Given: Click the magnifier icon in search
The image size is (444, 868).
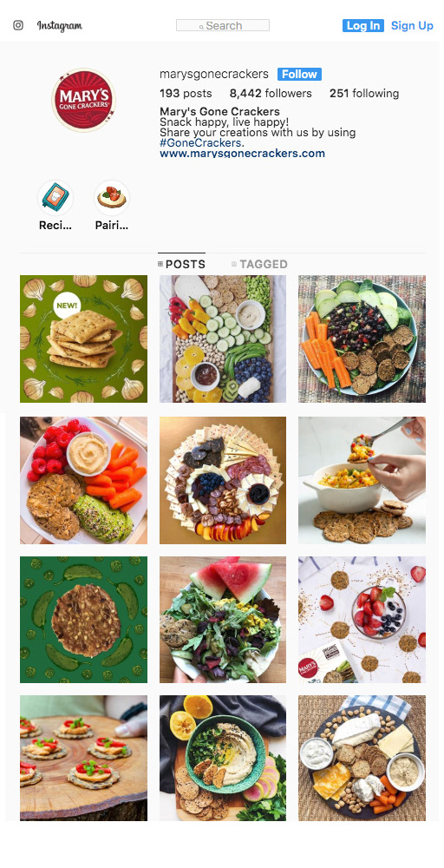Looking at the screenshot, I should (x=202, y=26).
